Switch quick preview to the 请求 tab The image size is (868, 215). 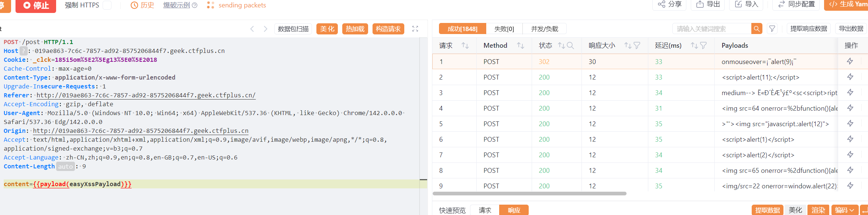point(485,210)
